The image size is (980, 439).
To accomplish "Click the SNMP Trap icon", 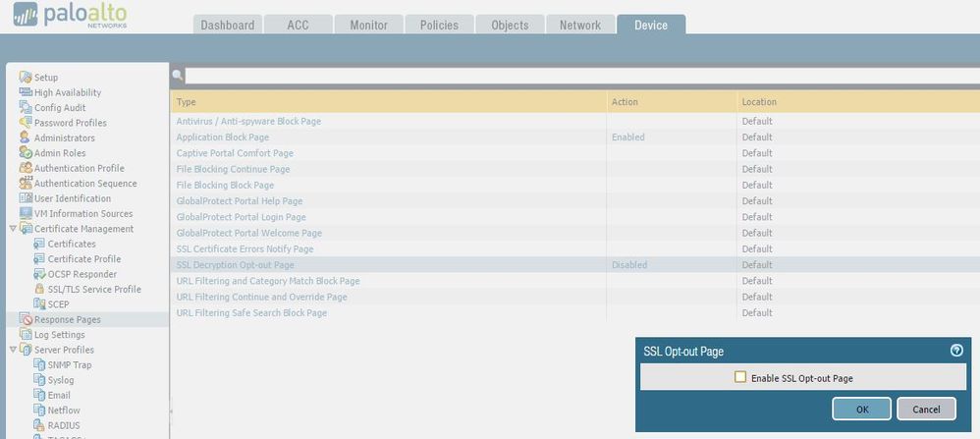I will (x=38, y=364).
